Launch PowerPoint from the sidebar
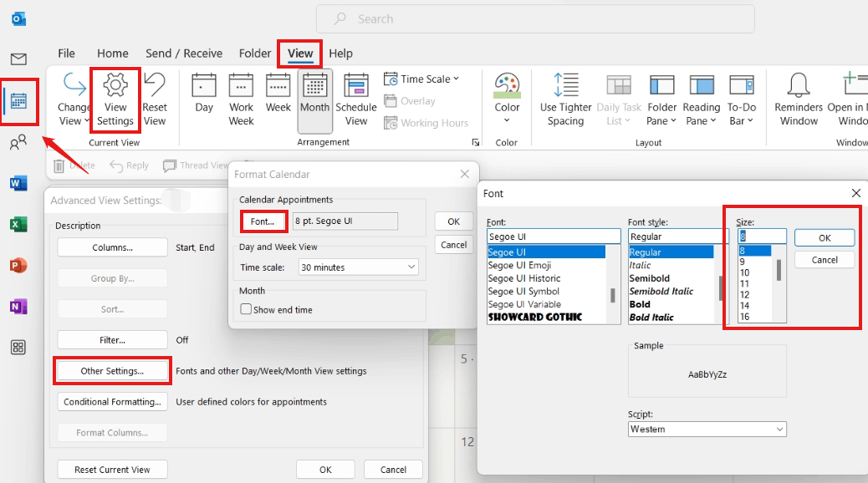This screenshot has width=868, height=483. coord(18,266)
